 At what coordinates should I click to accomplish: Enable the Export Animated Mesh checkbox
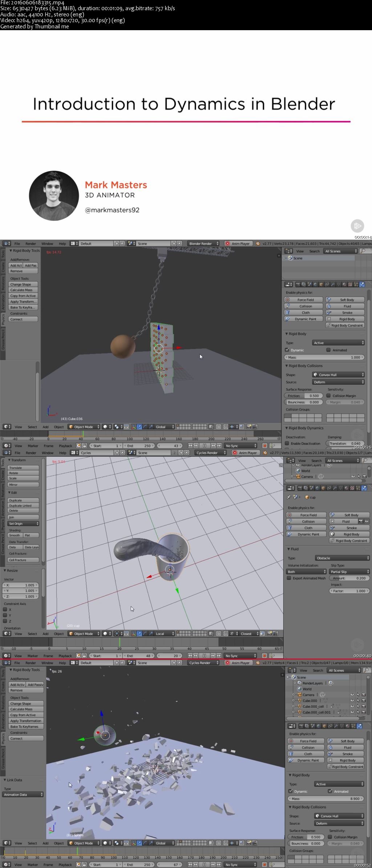point(289,578)
